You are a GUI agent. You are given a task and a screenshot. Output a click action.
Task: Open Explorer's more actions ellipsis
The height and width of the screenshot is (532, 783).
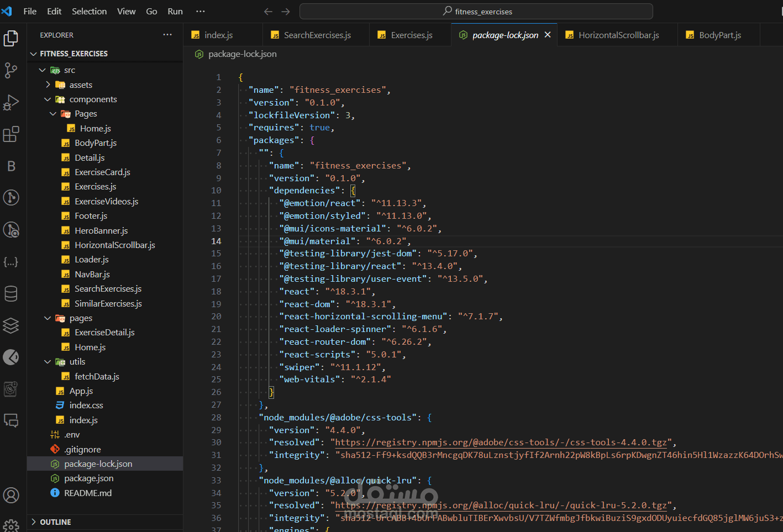tap(167, 35)
